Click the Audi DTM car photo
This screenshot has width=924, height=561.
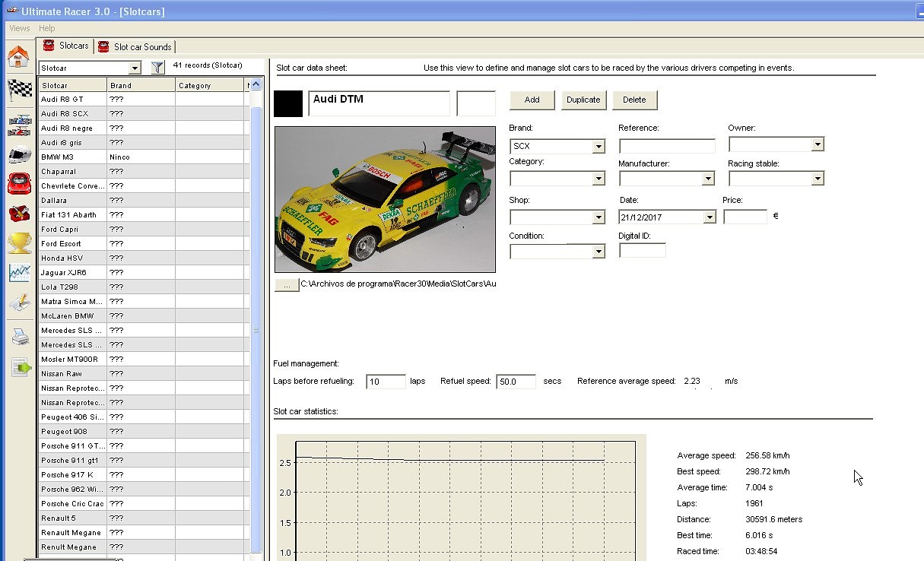point(385,200)
